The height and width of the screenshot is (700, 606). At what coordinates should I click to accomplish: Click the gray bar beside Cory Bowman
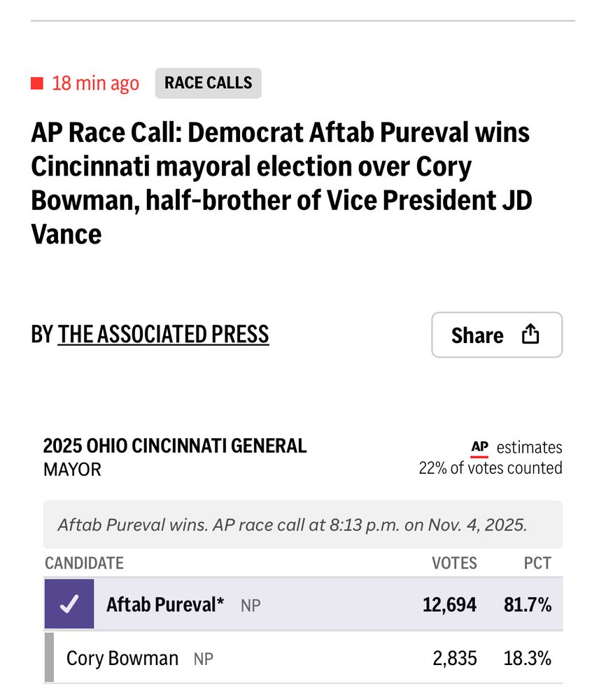(x=48, y=658)
